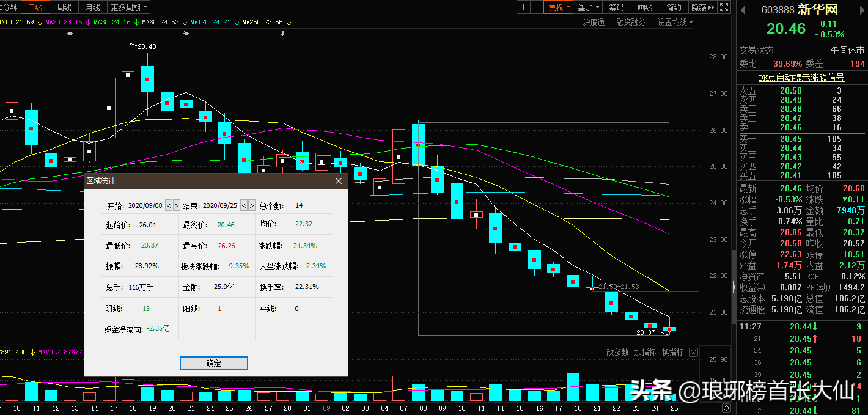Switch to 简约 simple view
Viewport: 868px width, 415px height.
[x=674, y=7]
